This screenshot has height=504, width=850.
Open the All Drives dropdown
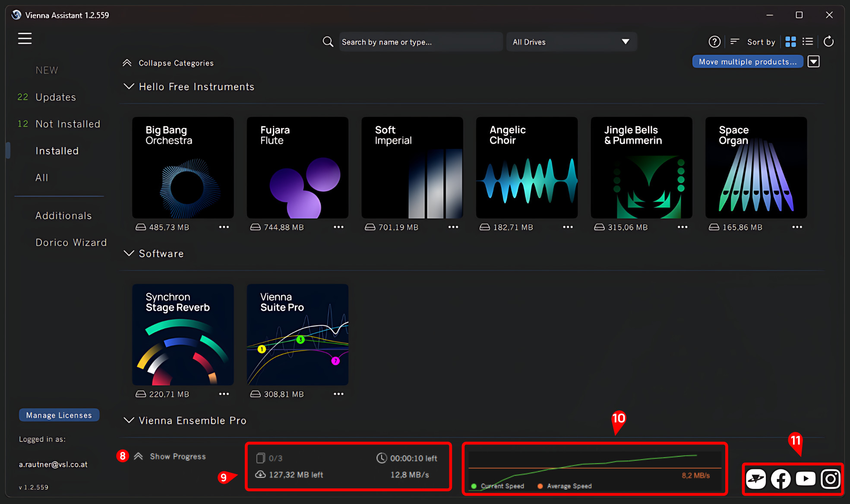[571, 42]
